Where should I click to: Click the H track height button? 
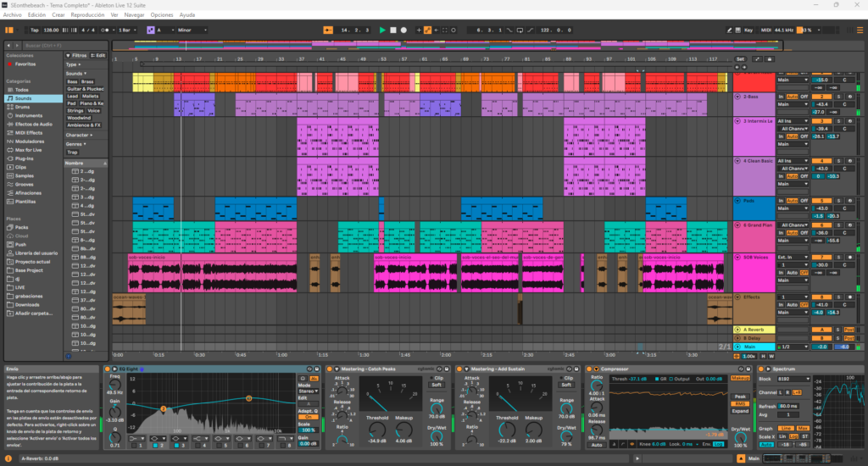pyautogui.click(x=763, y=357)
